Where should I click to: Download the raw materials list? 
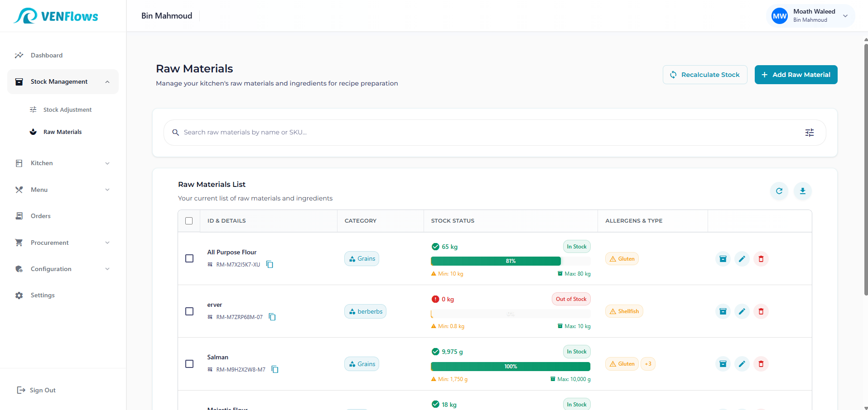click(x=802, y=191)
